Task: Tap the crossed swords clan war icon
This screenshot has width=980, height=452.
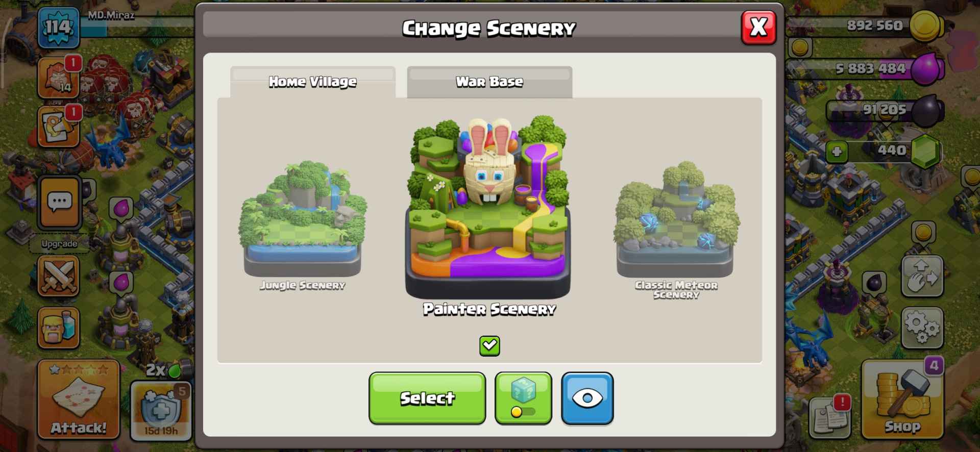Action: click(x=58, y=276)
